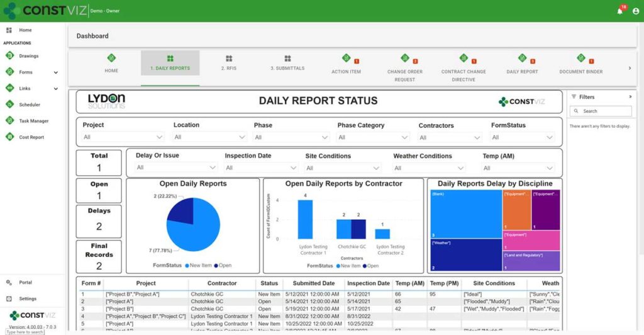
Task: Go to Portal from the sidebar
Action: pos(25,283)
